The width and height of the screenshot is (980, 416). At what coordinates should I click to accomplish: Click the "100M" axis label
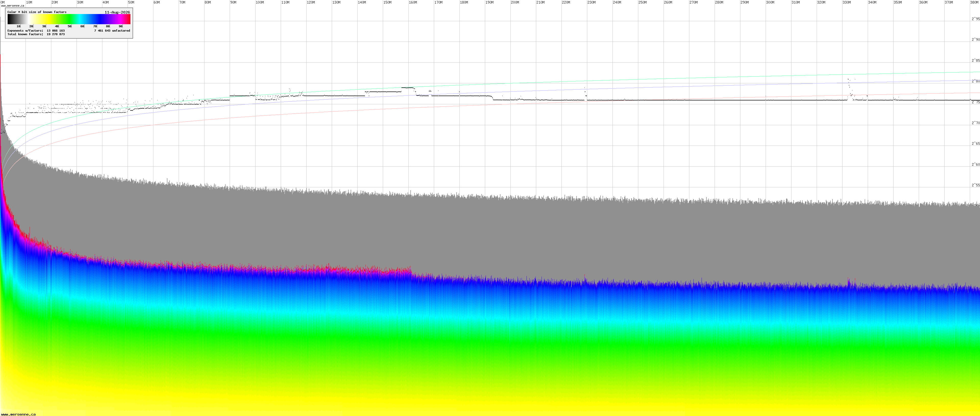(260, 2)
